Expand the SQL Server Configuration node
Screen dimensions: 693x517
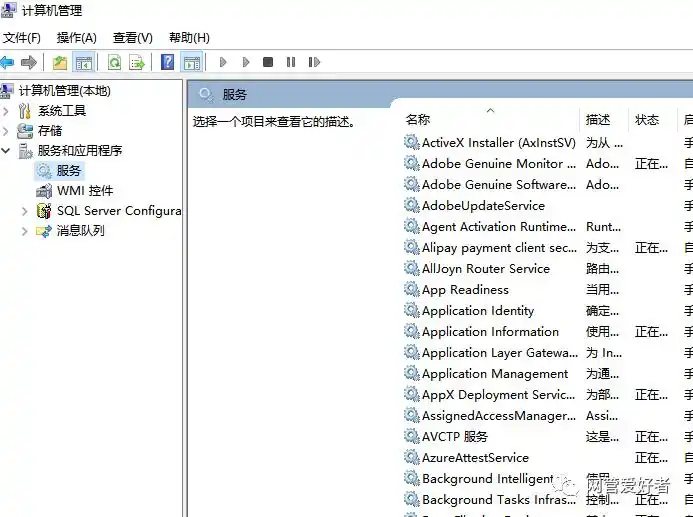[x=25, y=211]
